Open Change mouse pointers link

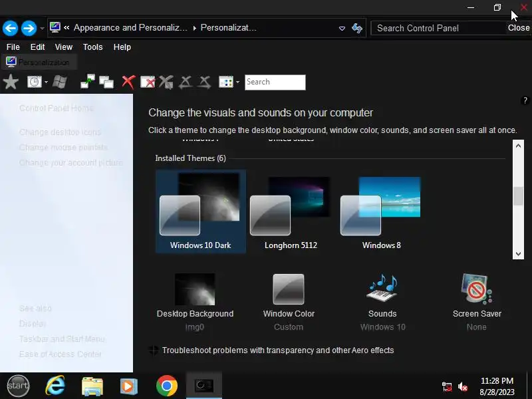(x=63, y=147)
